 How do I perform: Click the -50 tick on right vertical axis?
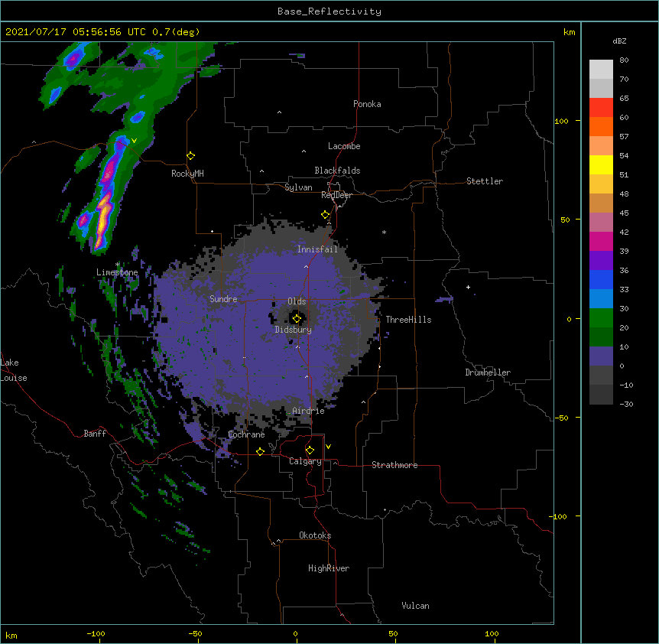[x=561, y=418]
